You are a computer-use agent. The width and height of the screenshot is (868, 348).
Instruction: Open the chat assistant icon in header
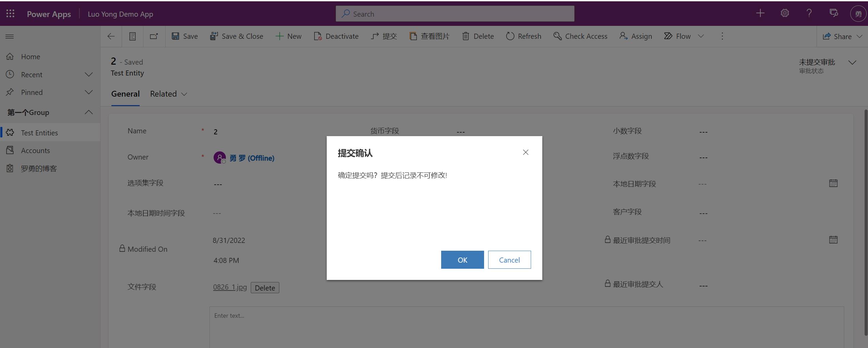pos(834,13)
